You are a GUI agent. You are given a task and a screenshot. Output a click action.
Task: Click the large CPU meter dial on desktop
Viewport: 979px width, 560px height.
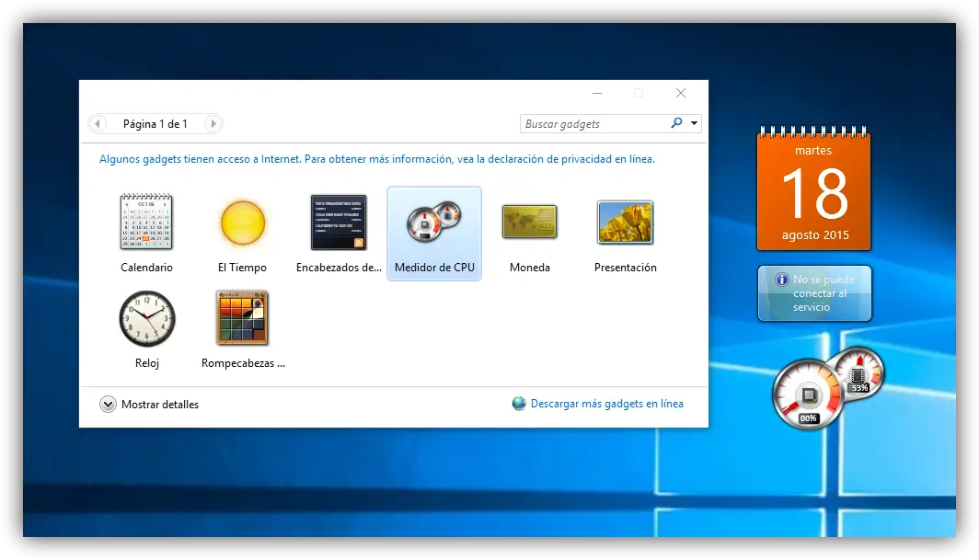[x=808, y=394]
